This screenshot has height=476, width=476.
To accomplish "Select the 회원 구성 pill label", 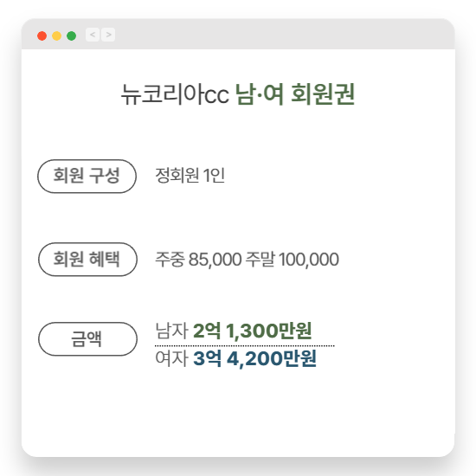I will coord(87,176).
